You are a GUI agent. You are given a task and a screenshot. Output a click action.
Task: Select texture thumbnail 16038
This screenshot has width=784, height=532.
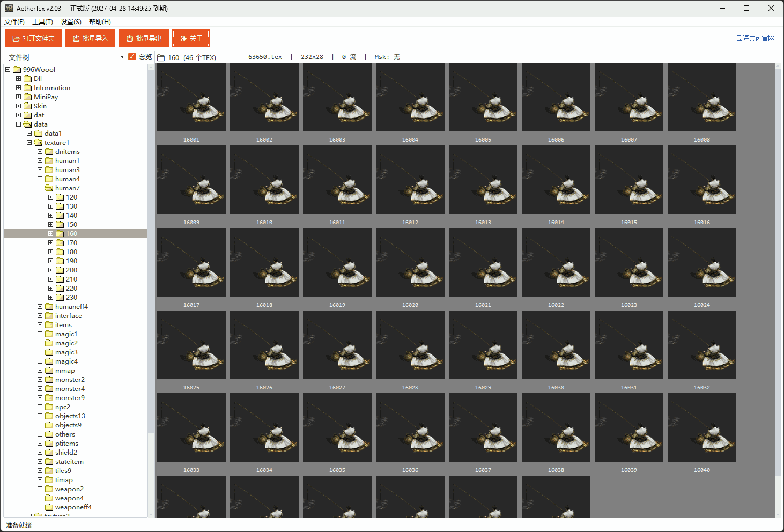tap(556, 427)
